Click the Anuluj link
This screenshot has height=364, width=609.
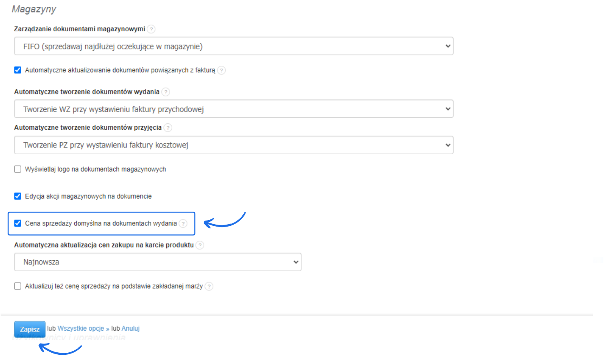(131, 329)
